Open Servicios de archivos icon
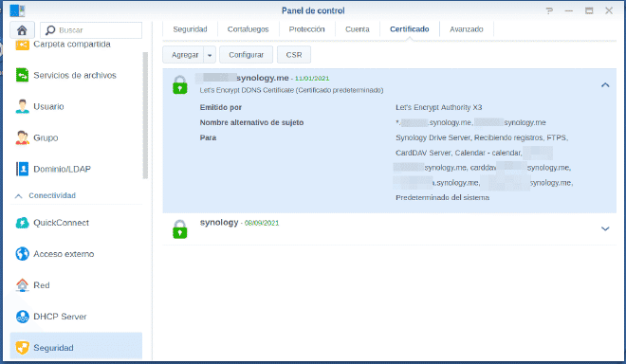 click(x=23, y=75)
